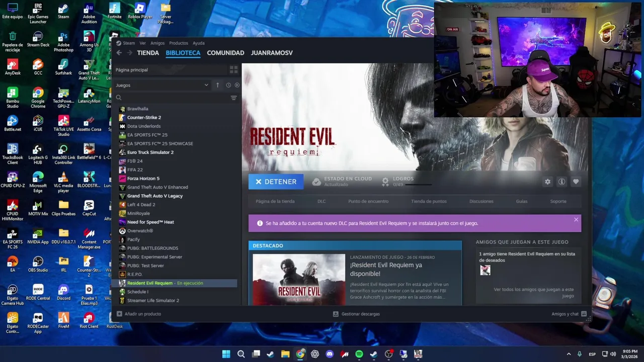This screenshot has width=644, height=362.
Task: Click the library search magnifier icon
Action: [119, 98]
